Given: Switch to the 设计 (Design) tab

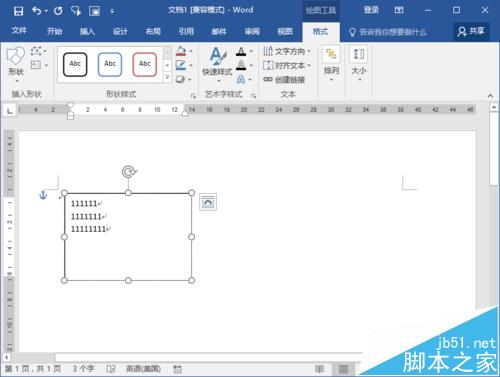Looking at the screenshot, I should [x=120, y=31].
